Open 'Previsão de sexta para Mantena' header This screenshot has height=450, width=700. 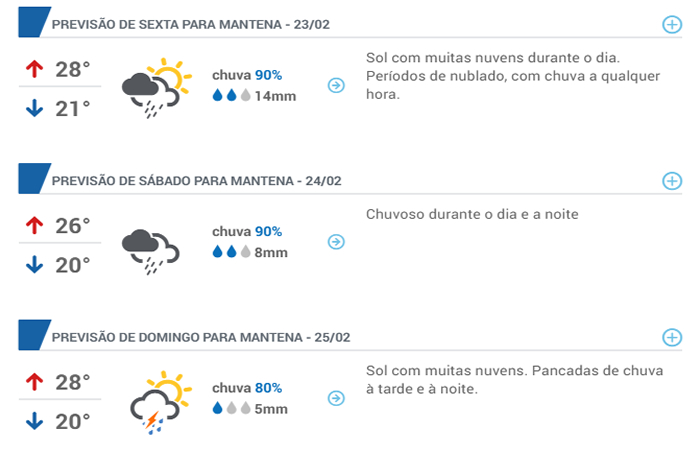pyautogui.click(x=191, y=25)
